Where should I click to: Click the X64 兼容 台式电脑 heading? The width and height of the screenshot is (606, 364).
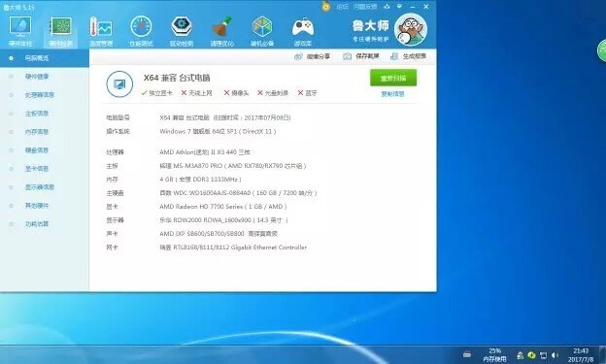(177, 78)
